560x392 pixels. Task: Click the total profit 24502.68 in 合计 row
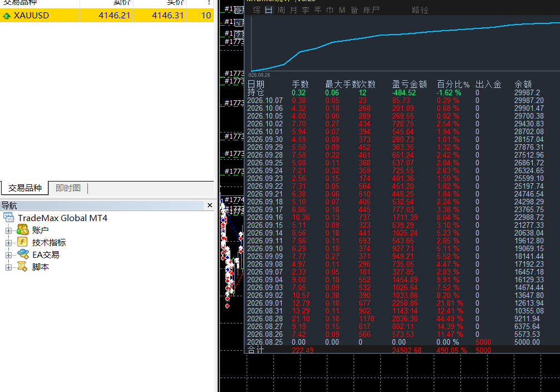(407, 350)
